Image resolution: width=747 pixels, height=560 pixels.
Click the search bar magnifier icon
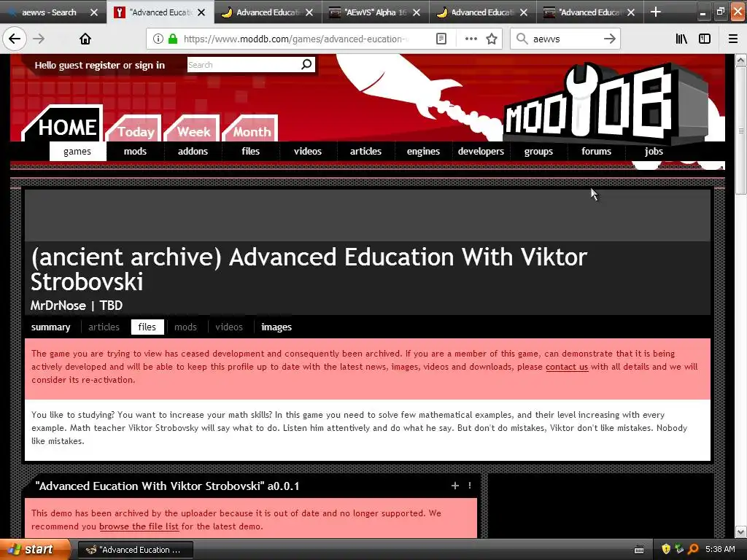pos(522,39)
